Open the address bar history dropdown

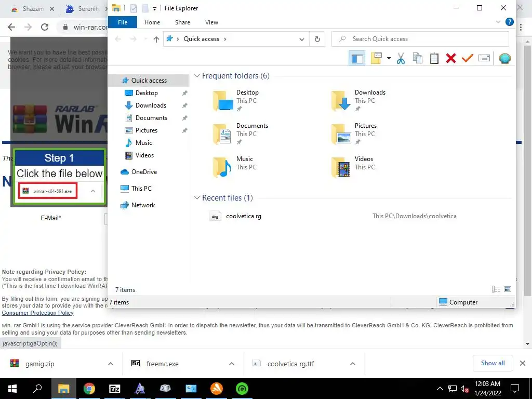pyautogui.click(x=302, y=39)
